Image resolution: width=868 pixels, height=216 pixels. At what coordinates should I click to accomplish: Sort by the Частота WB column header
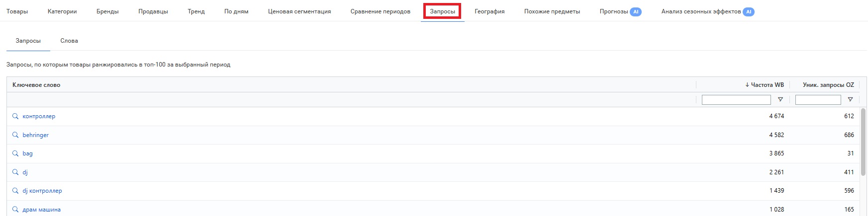click(767, 85)
